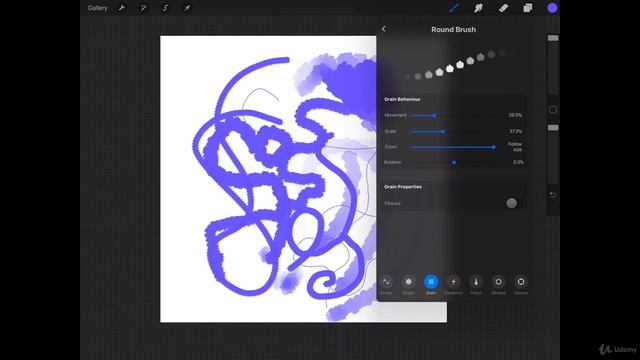Select the Paint brush tool
Screen dimensions: 640x360
click(x=454, y=8)
